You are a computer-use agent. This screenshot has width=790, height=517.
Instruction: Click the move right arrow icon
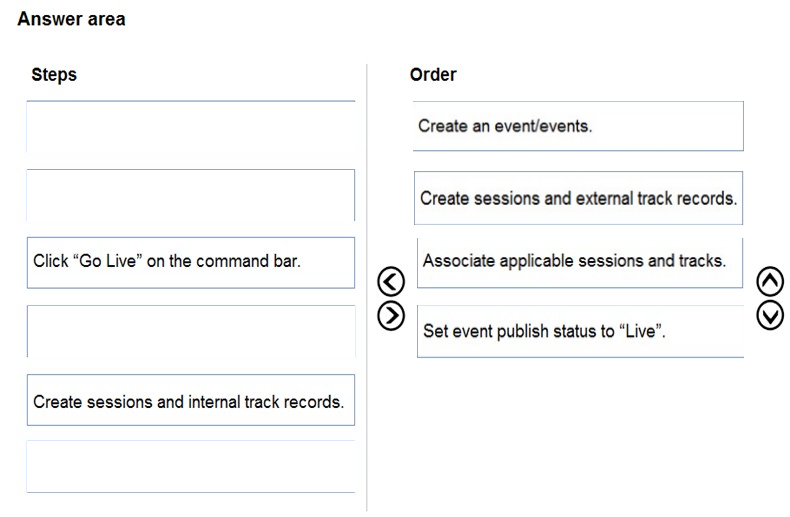(390, 316)
